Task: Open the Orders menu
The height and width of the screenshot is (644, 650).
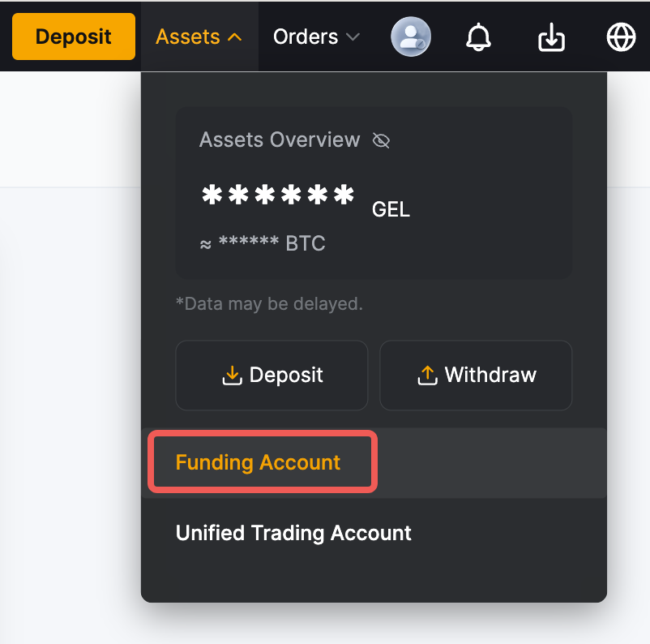Action: coord(306,37)
